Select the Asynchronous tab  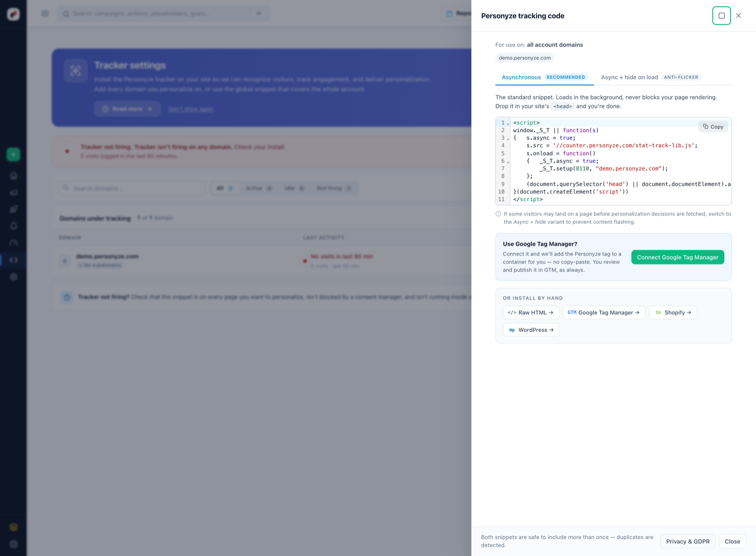pyautogui.click(x=544, y=77)
